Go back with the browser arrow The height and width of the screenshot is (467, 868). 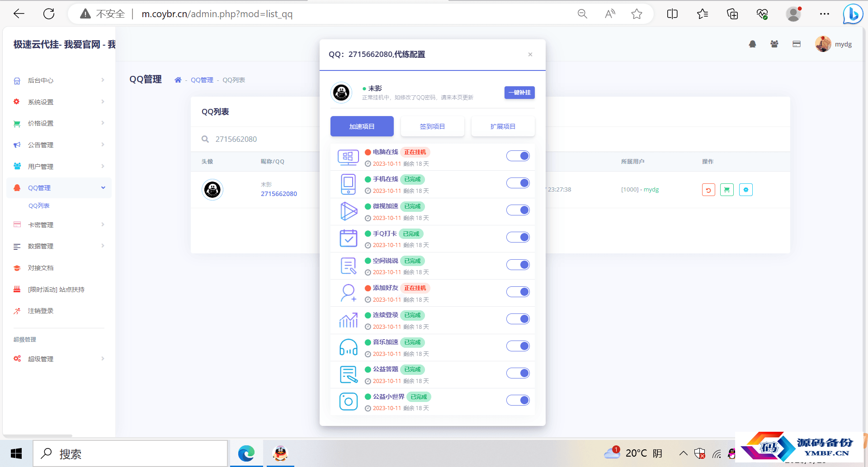(19, 14)
